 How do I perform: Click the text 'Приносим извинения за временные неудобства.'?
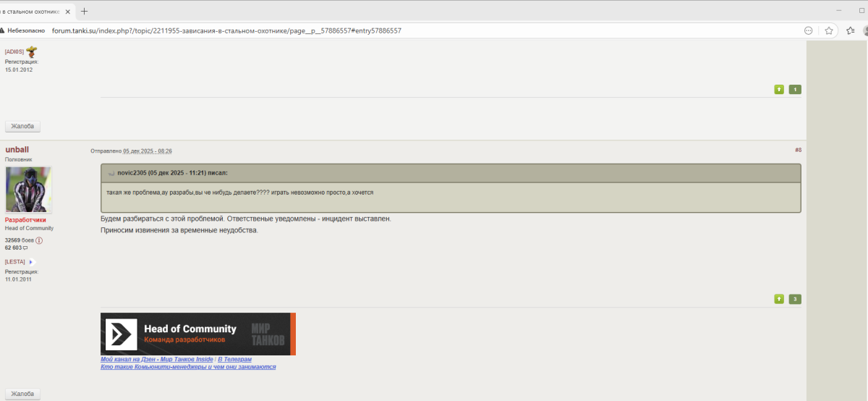179,230
